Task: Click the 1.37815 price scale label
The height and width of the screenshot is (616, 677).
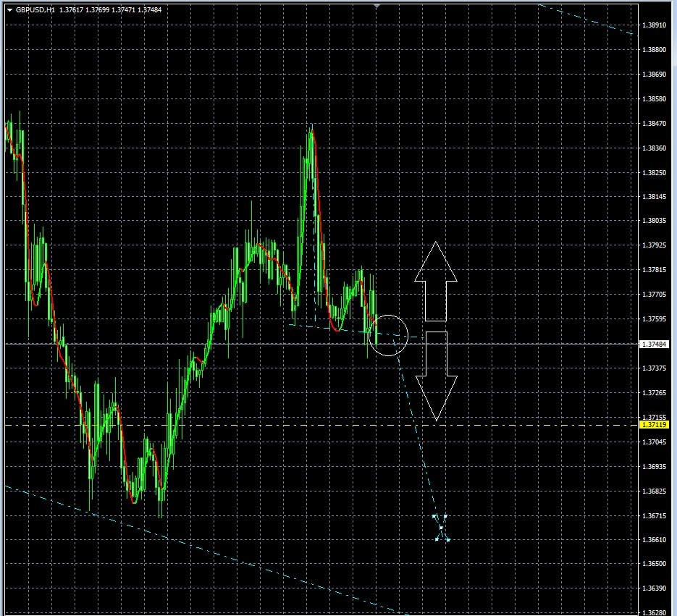Action: [x=654, y=270]
